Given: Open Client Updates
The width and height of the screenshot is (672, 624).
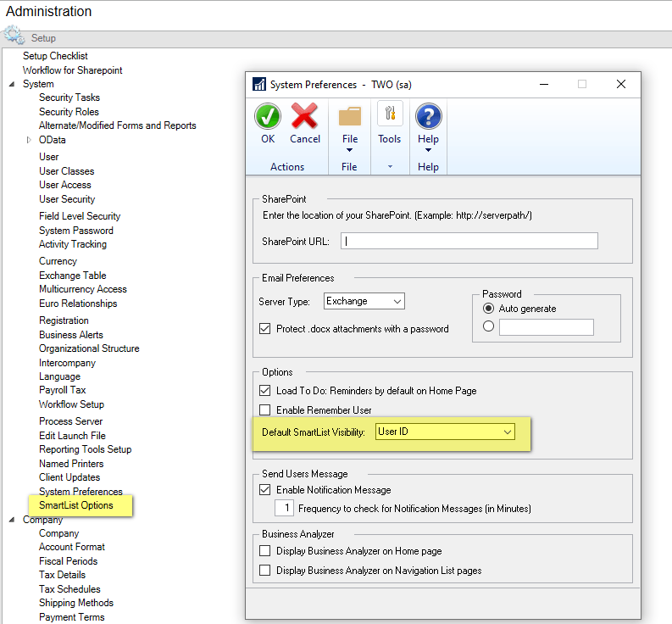Looking at the screenshot, I should [69, 477].
